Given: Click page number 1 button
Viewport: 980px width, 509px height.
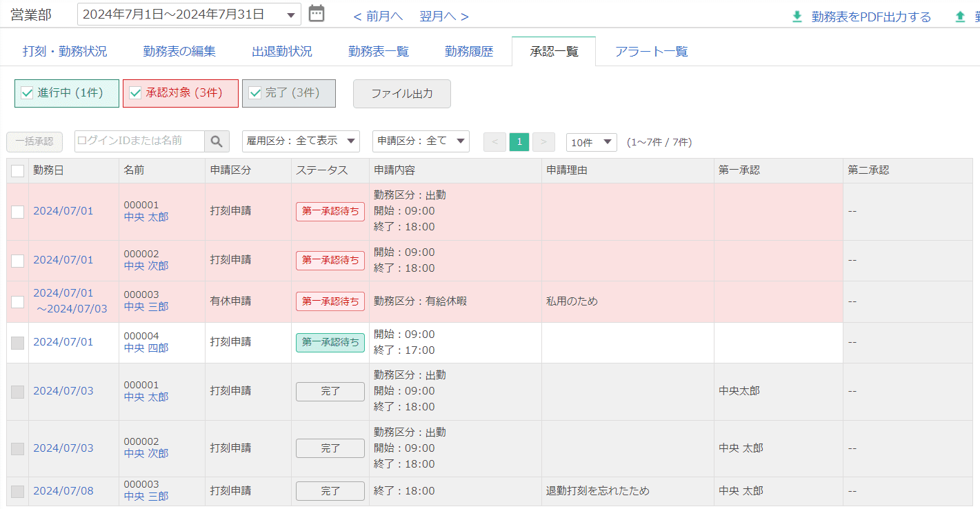Looking at the screenshot, I should tap(519, 142).
